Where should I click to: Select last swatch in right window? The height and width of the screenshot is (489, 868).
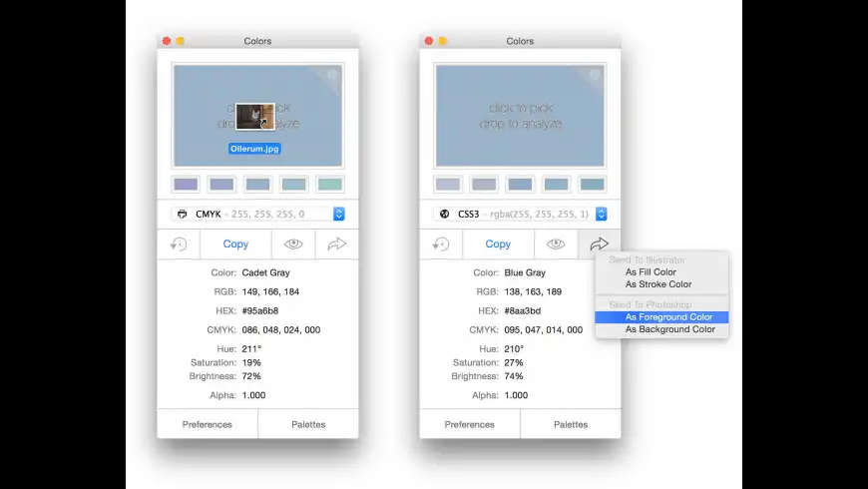pyautogui.click(x=593, y=184)
